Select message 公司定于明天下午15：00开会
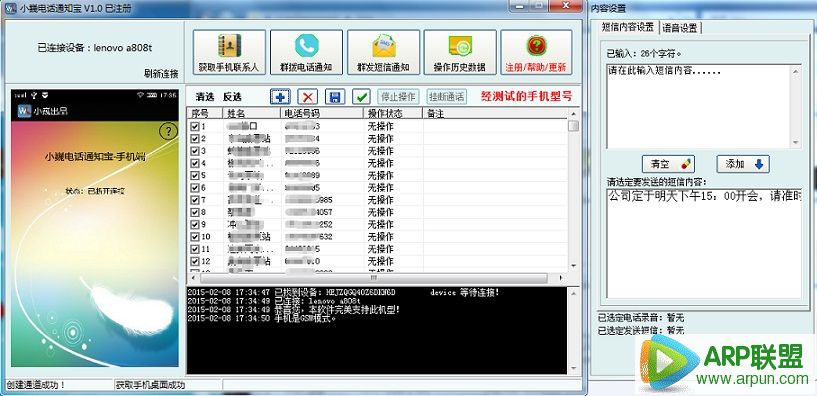The width and height of the screenshot is (817, 396). click(705, 196)
